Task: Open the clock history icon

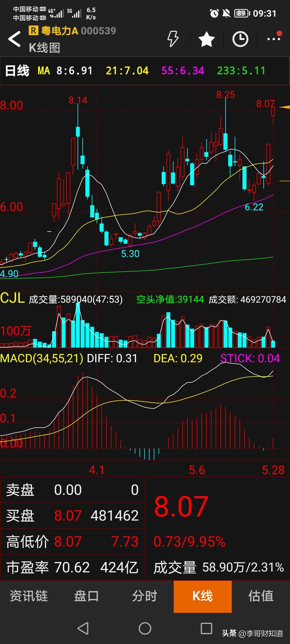Action: coord(240,39)
